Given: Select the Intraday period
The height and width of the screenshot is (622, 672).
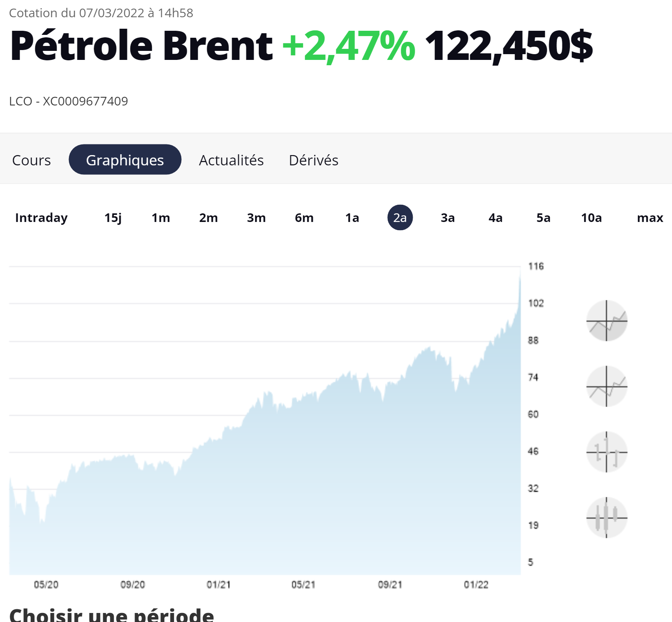Looking at the screenshot, I should pyautogui.click(x=41, y=218).
